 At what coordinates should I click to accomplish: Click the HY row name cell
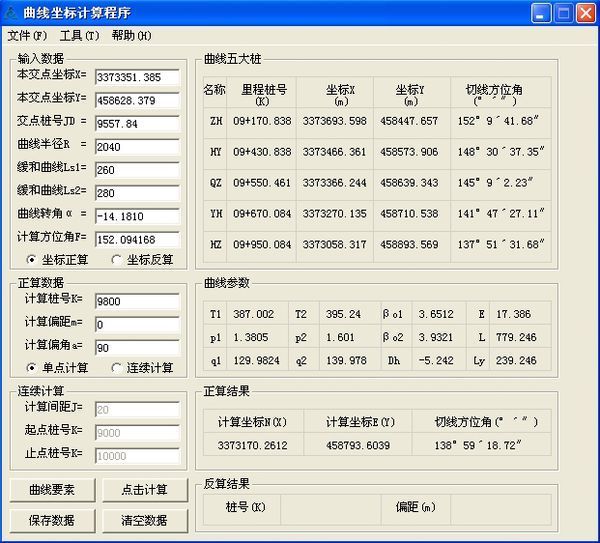coord(215,152)
